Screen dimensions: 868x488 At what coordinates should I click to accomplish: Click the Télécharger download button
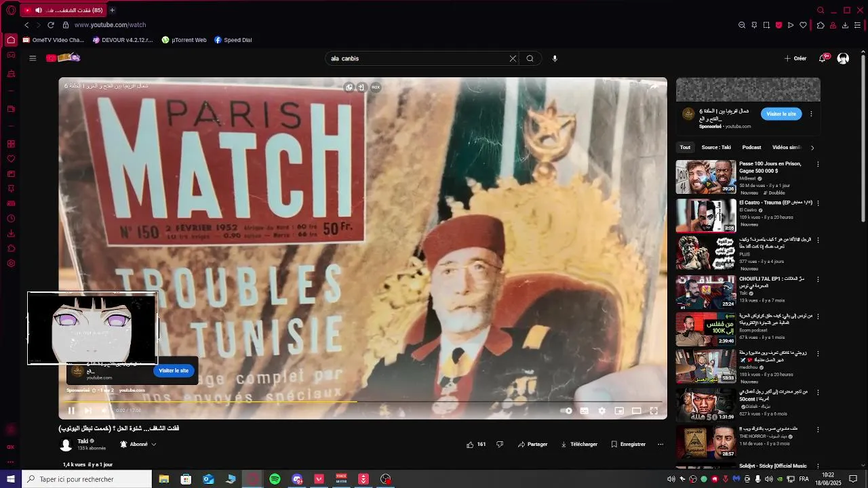pos(579,445)
